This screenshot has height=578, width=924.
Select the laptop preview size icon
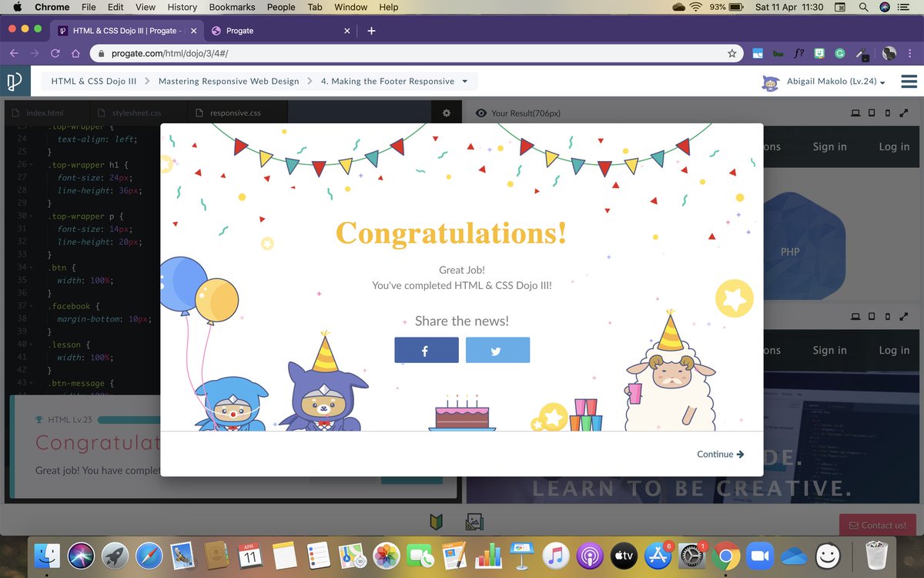pos(855,113)
